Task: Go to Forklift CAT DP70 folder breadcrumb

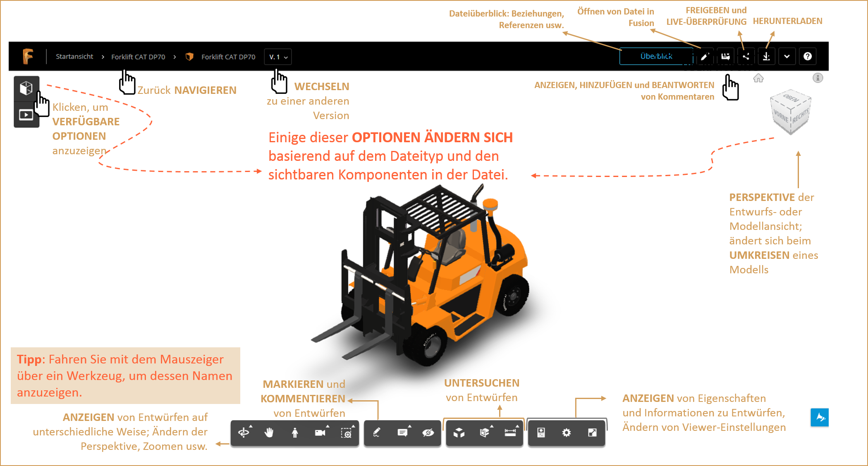Action: coord(138,57)
